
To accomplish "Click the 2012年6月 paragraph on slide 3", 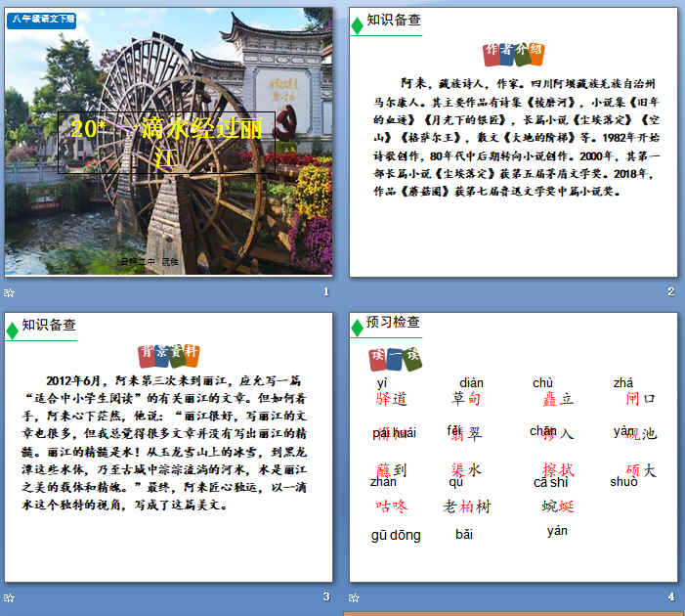I will 164,442.
